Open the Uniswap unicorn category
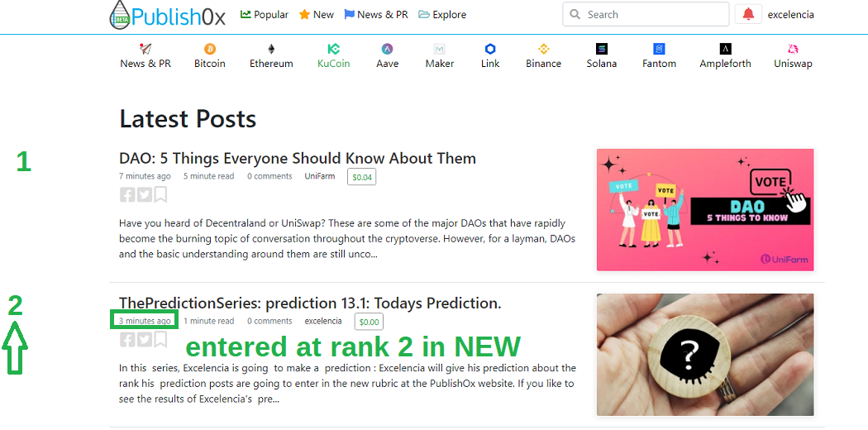This screenshot has height=430, width=868. [x=793, y=56]
